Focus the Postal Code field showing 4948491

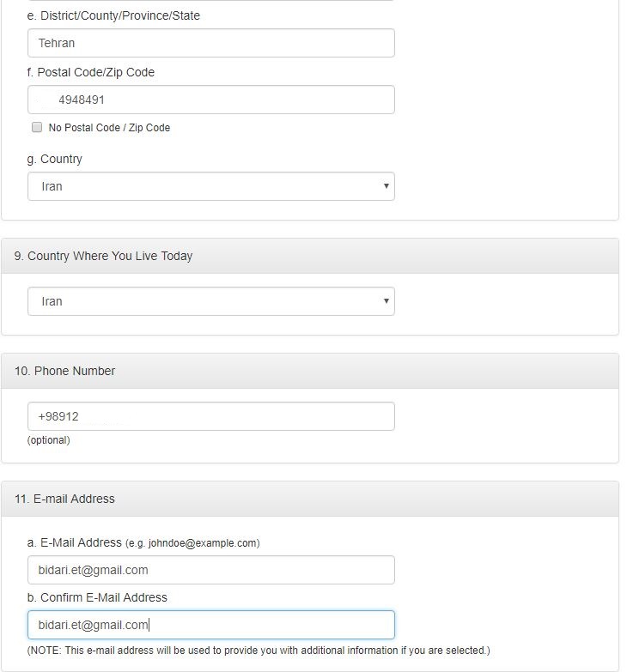(x=210, y=100)
